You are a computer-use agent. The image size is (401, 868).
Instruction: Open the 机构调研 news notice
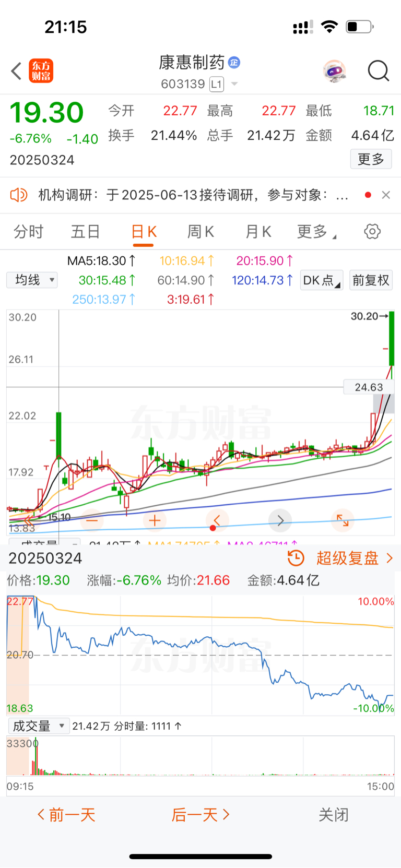(x=193, y=195)
